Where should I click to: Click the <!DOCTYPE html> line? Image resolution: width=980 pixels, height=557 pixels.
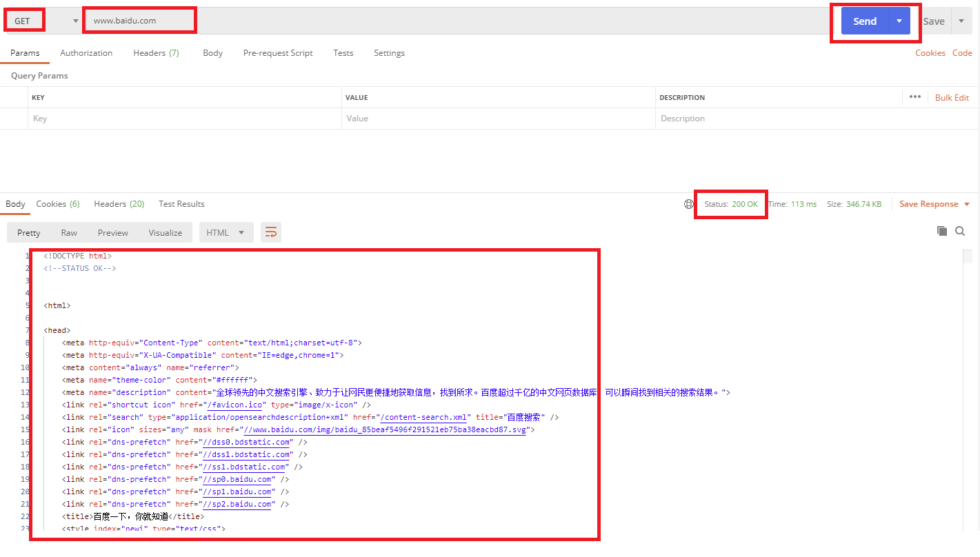(77, 256)
